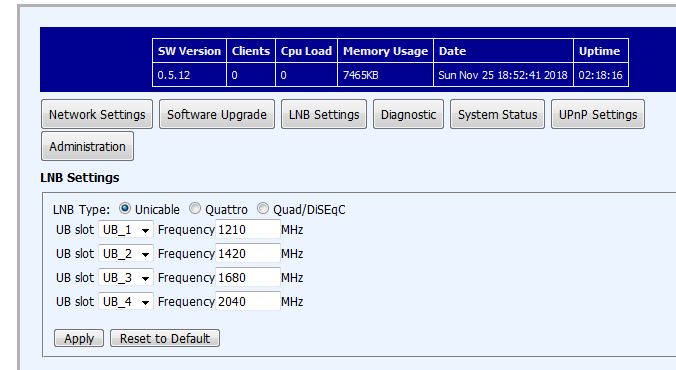The image size is (676, 370).
Task: Go to Software Upgrade section
Action: pos(217,114)
